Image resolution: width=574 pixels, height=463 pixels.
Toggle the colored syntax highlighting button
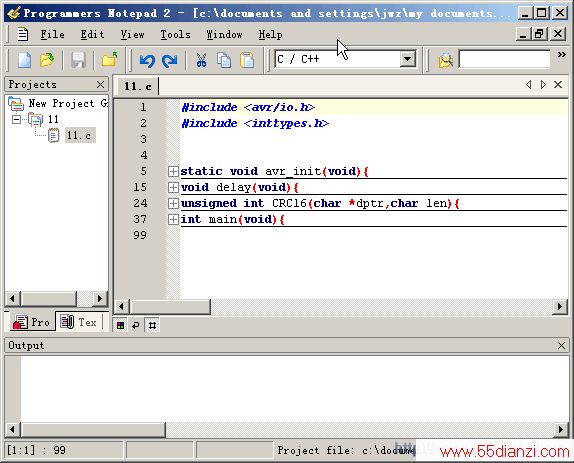click(x=120, y=325)
